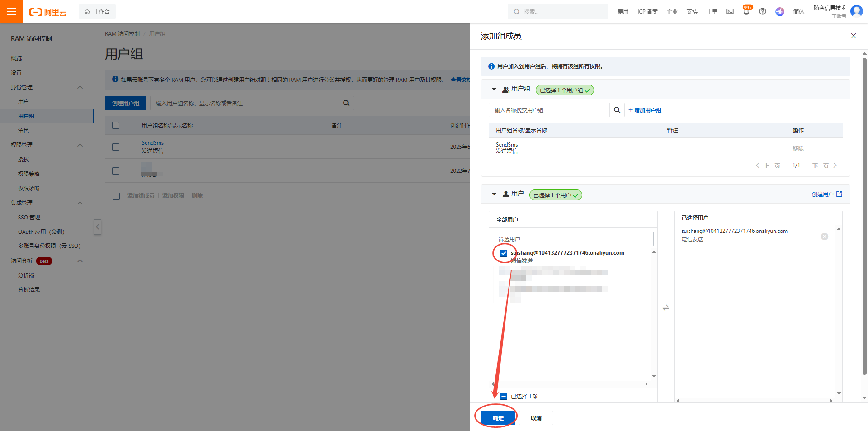Collapse the 用户 section triangle

494,194
